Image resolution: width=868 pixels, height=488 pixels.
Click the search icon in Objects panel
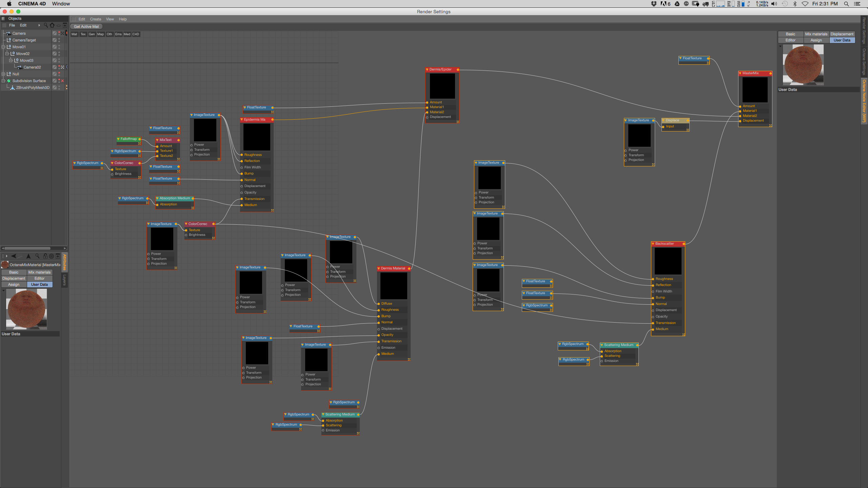(x=46, y=25)
